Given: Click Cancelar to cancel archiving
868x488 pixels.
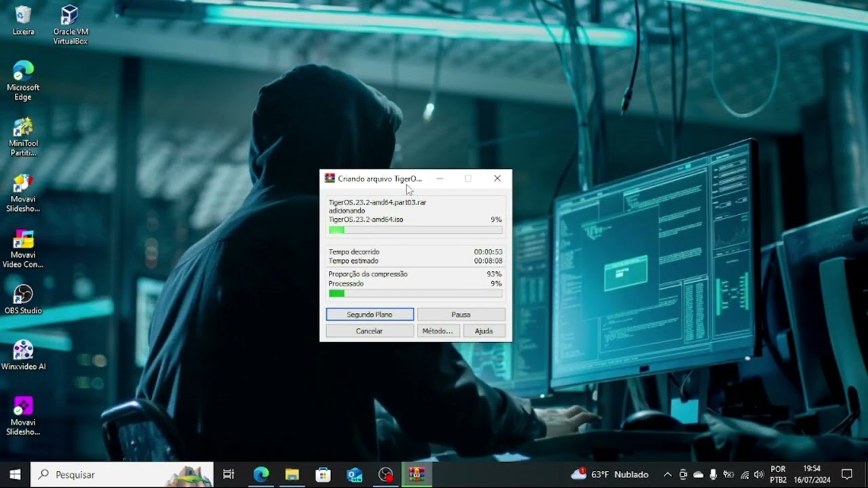Looking at the screenshot, I should click(x=370, y=331).
